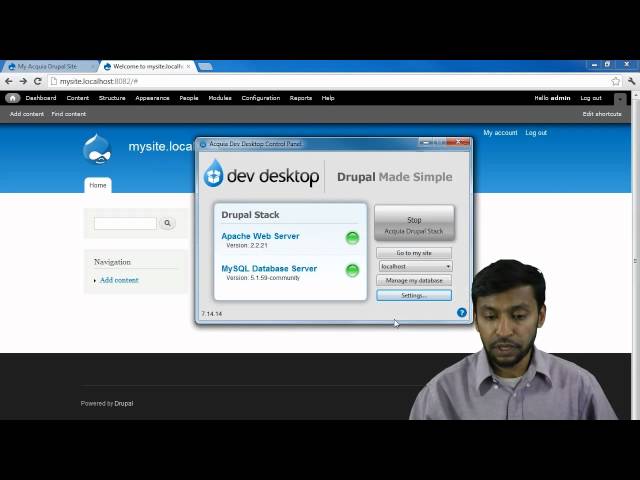Reload the page with refresh icon
Screen dimensions: 640x480
coord(38,81)
